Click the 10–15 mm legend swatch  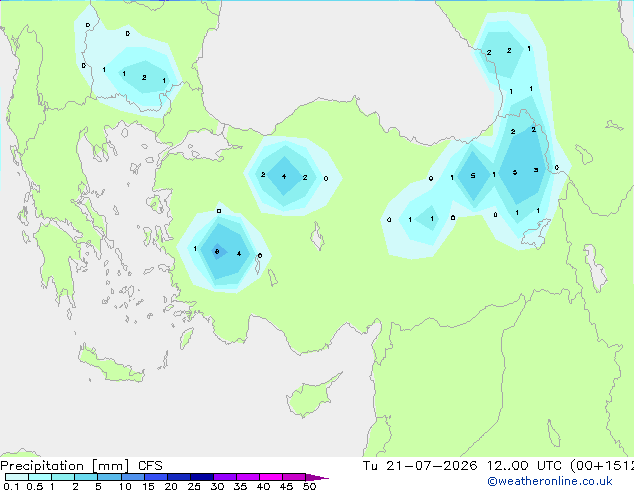click(x=132, y=477)
